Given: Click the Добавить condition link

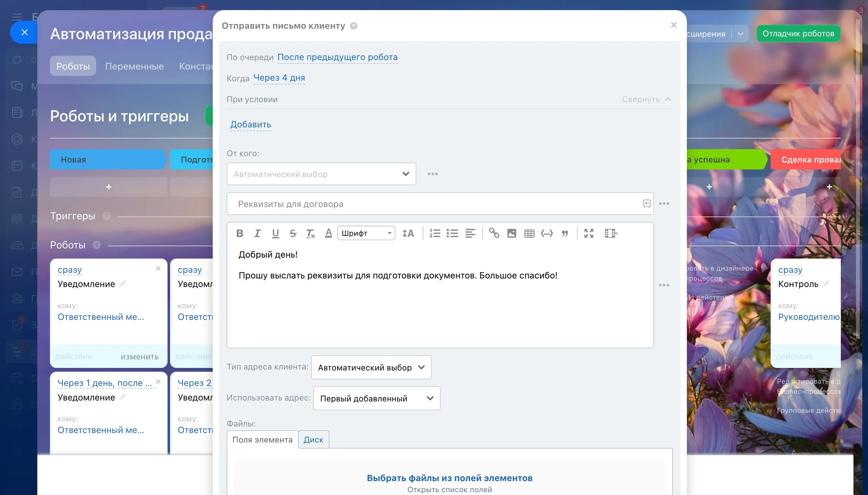Looking at the screenshot, I should tap(251, 125).
